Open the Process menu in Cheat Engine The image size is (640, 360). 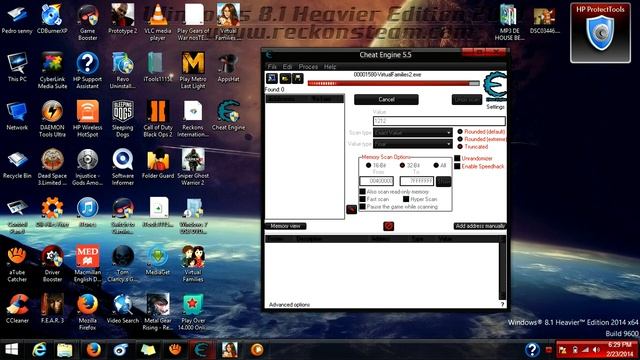[308, 67]
